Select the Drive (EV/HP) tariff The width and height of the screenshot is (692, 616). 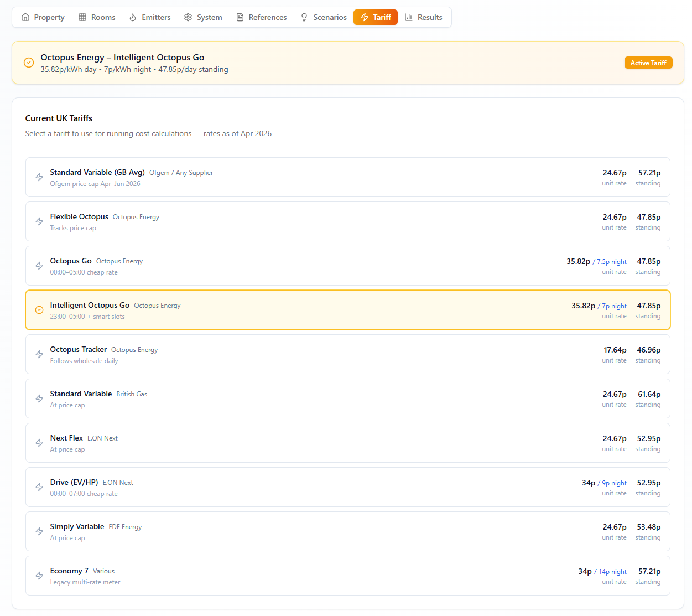[348, 487]
